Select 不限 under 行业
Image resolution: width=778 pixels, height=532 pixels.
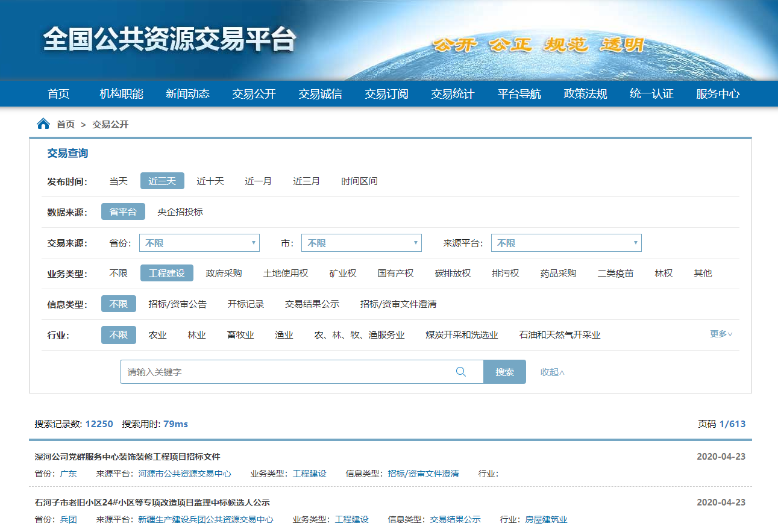coord(119,335)
